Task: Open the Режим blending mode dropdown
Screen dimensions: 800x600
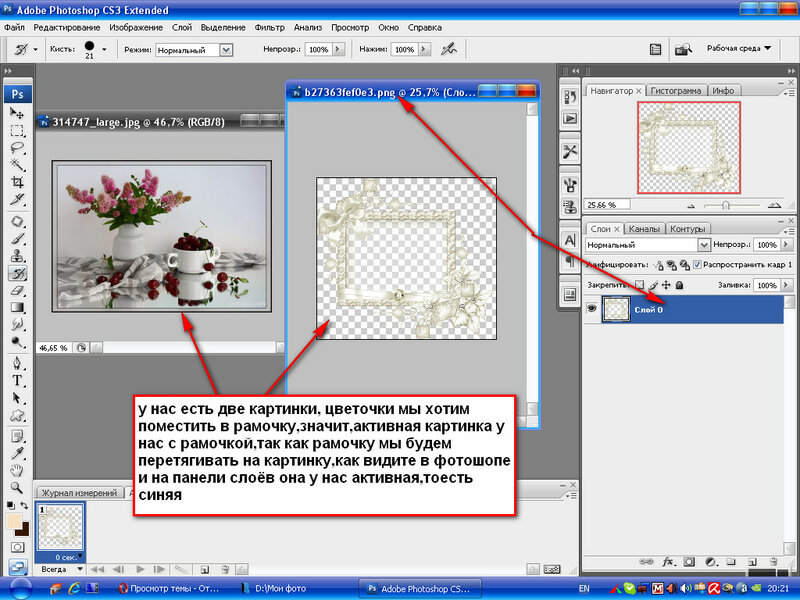Action: pyautogui.click(x=226, y=50)
